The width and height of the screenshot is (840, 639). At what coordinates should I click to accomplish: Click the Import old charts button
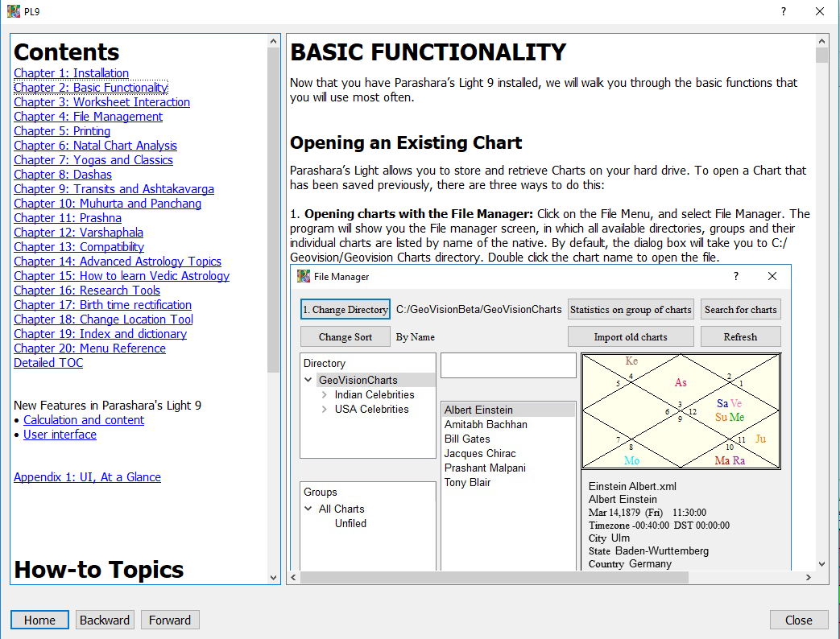point(631,336)
